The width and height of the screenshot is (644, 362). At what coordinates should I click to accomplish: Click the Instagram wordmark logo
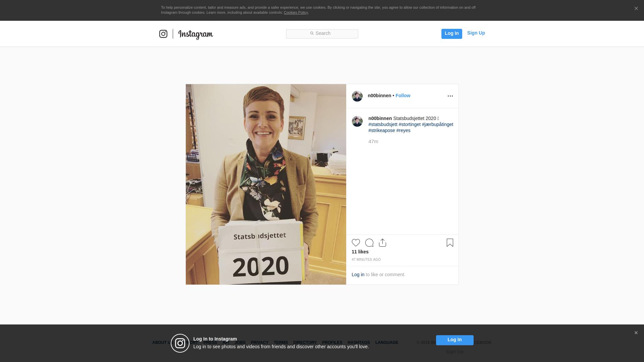196,34
